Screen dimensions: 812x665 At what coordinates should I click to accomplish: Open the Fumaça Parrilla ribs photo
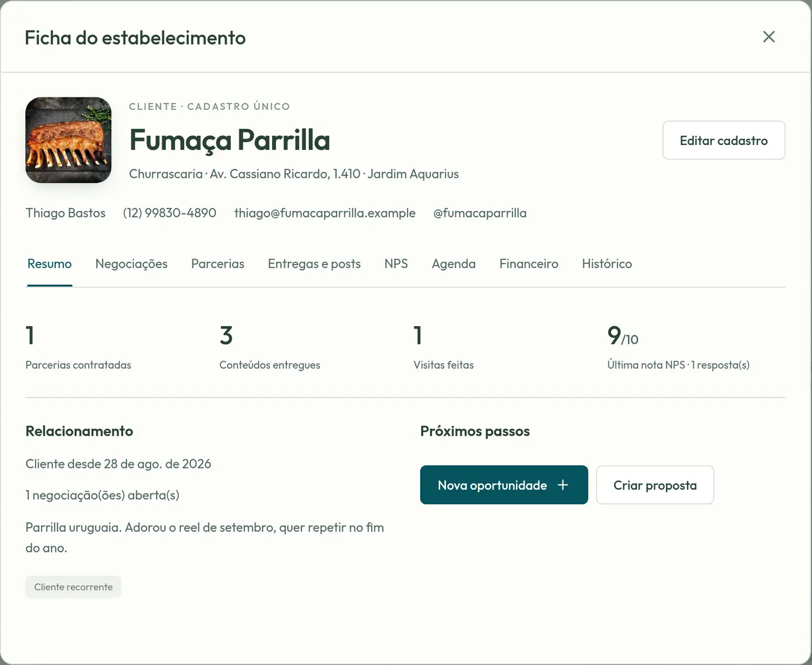pos(68,140)
